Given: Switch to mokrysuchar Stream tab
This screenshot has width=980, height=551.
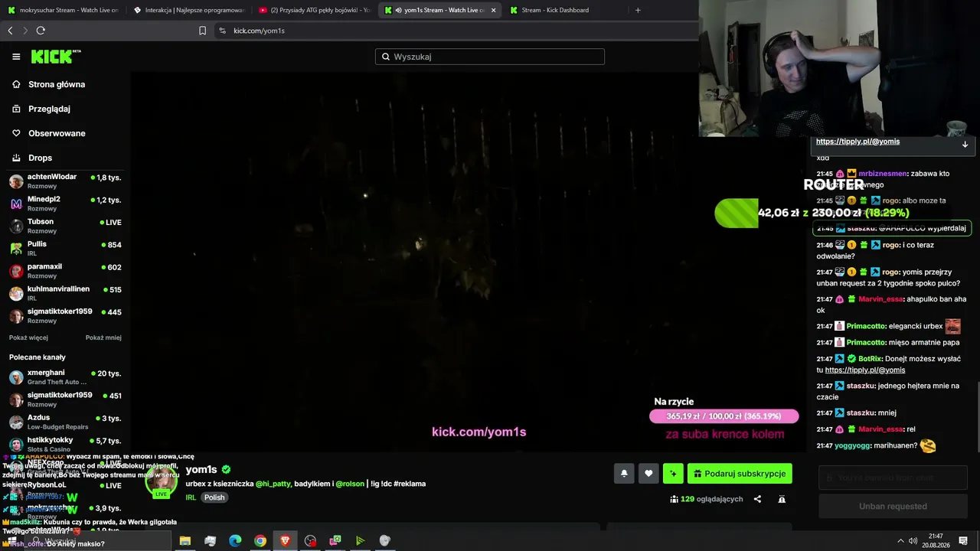Looking at the screenshot, I should pyautogui.click(x=63, y=10).
